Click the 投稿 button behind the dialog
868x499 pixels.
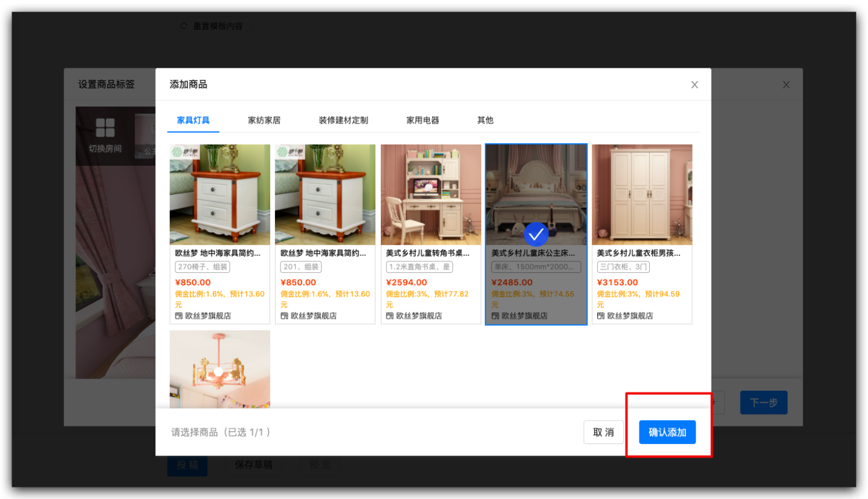pos(187,465)
